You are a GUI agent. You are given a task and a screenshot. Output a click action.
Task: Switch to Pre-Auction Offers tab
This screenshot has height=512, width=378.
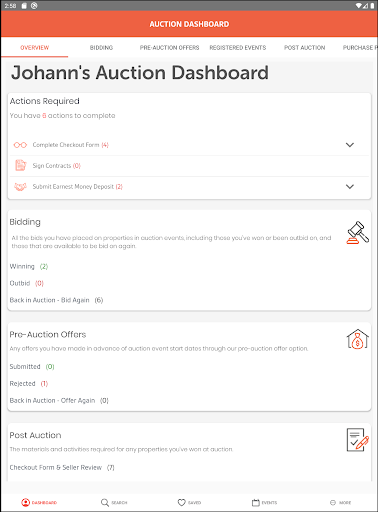[169, 48]
